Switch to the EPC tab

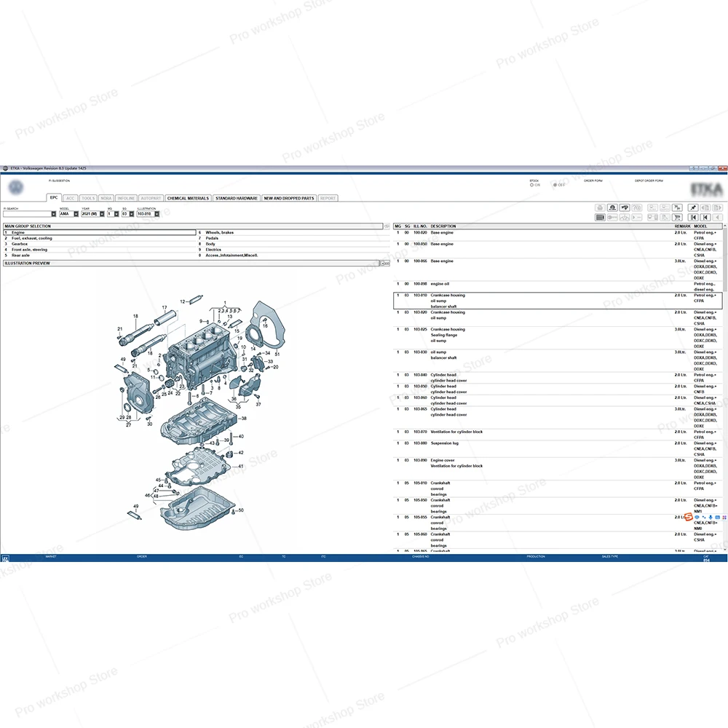click(54, 197)
